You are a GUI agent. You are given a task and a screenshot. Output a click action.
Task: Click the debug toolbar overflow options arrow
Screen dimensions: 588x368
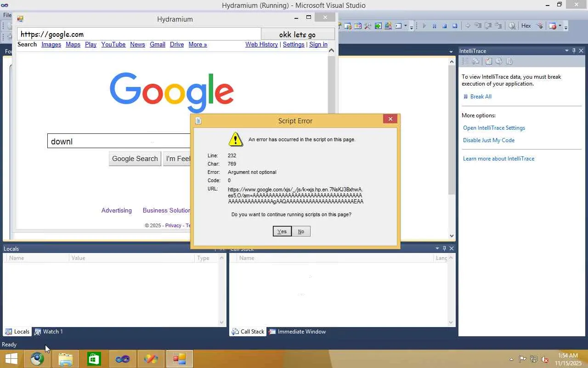coord(566,27)
